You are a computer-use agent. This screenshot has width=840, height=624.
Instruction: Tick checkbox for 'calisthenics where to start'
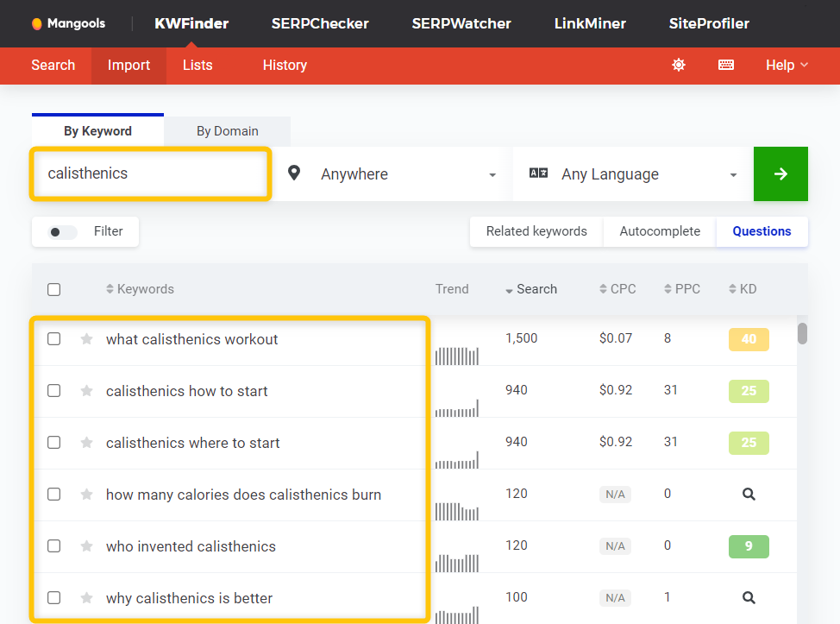(54, 443)
